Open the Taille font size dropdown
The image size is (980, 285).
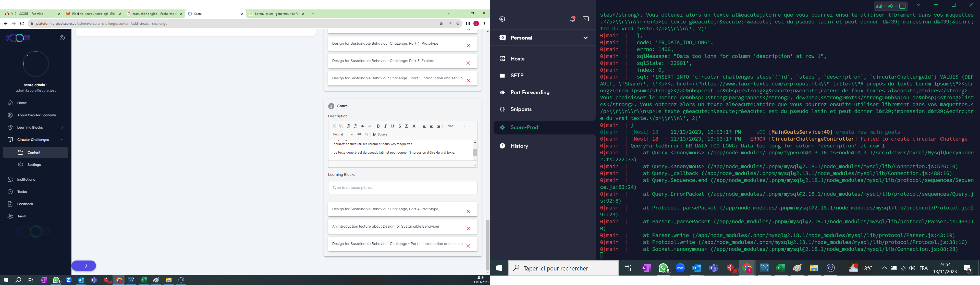(456, 126)
